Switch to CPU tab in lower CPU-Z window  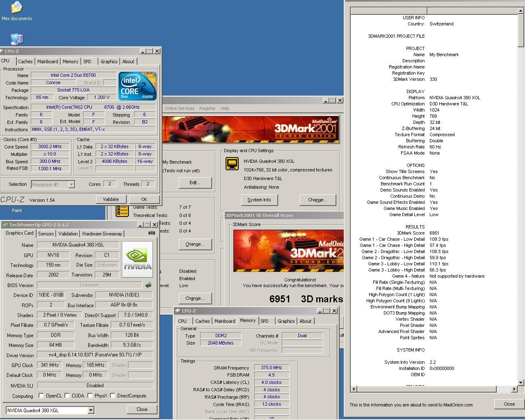tap(183, 321)
